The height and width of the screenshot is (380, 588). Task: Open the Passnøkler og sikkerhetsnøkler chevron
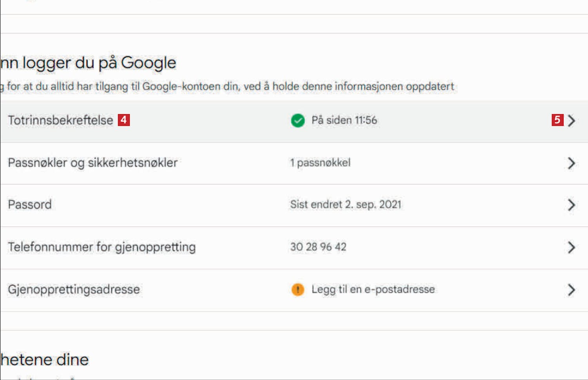[x=572, y=163]
